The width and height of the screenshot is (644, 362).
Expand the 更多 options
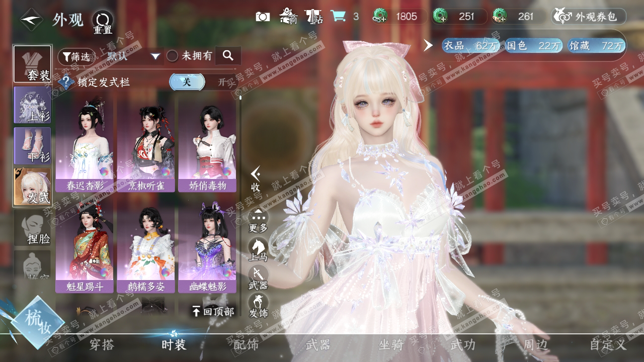tap(258, 220)
